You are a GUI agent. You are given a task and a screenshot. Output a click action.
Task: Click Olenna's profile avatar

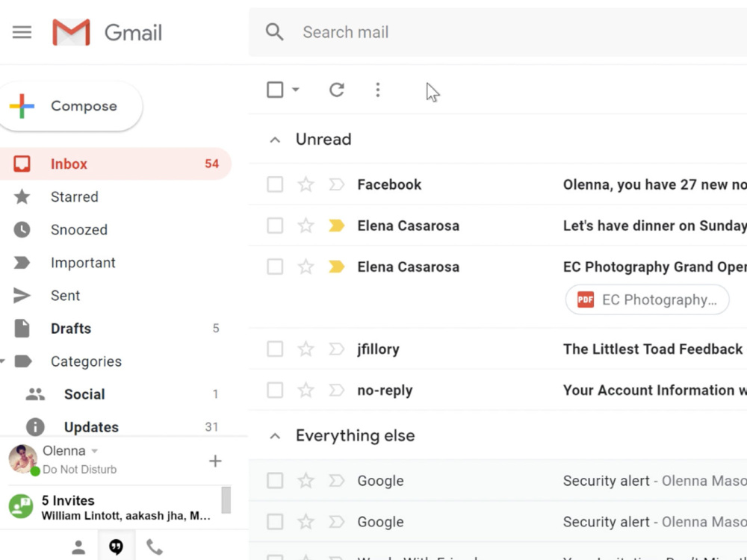tap(23, 459)
